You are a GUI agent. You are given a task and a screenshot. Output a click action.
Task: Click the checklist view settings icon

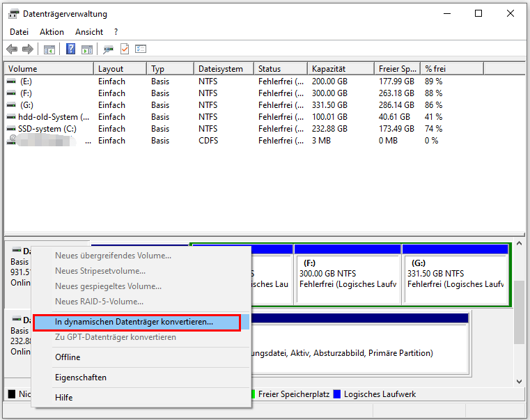(141, 49)
